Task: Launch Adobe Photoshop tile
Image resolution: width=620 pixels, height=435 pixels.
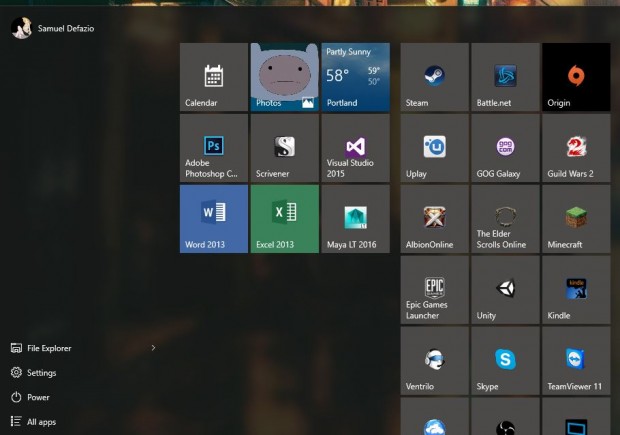Action: coord(214,148)
